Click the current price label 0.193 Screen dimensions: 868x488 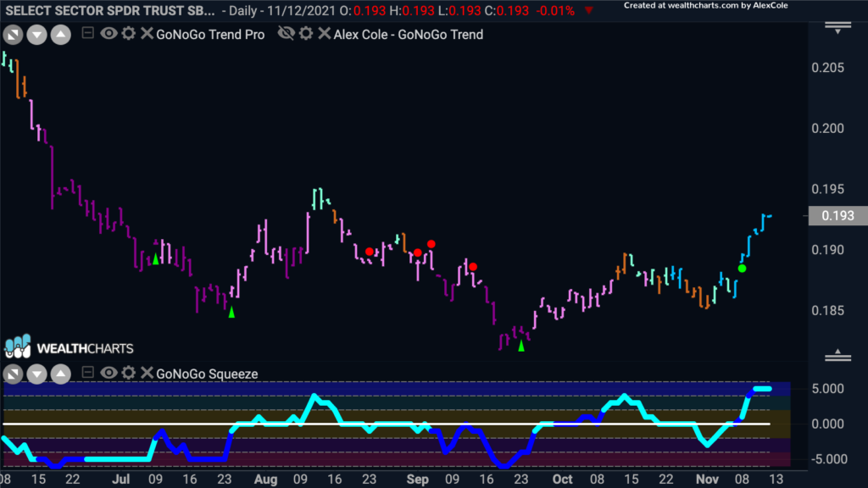[837, 216]
